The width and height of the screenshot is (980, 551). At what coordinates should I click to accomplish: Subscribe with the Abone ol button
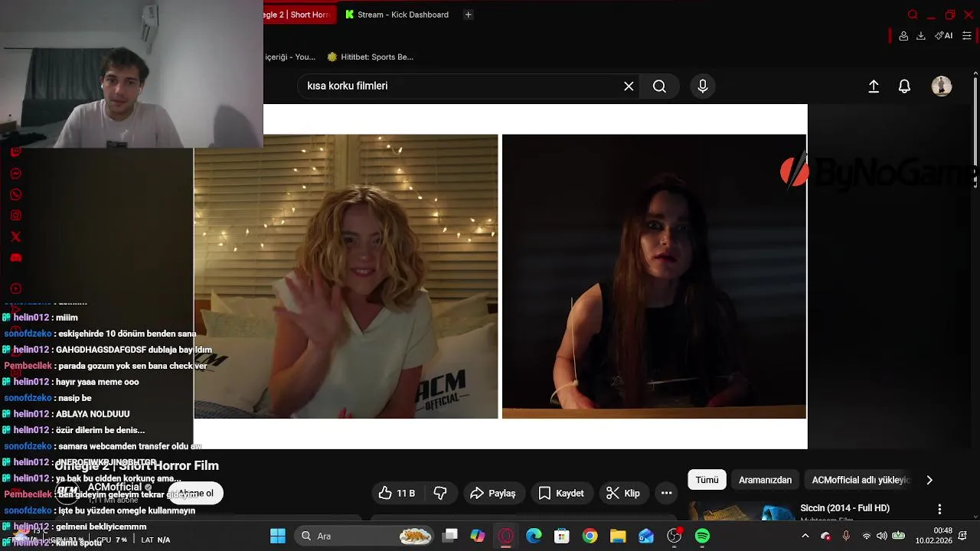196,494
